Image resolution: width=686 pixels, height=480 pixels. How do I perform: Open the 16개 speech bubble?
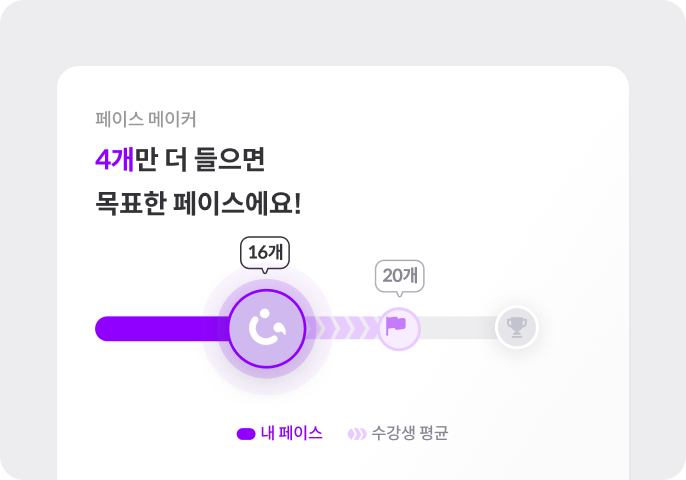coord(265,253)
